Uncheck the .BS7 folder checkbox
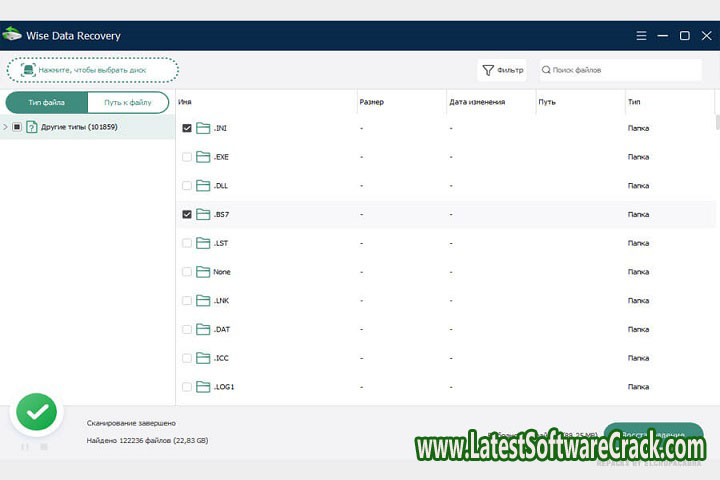 187,214
